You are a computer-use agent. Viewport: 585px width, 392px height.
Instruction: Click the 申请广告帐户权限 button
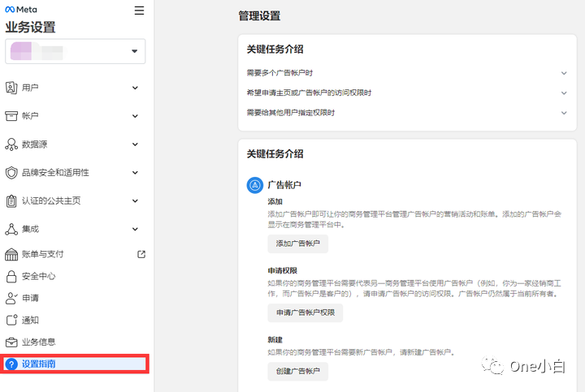305,312
